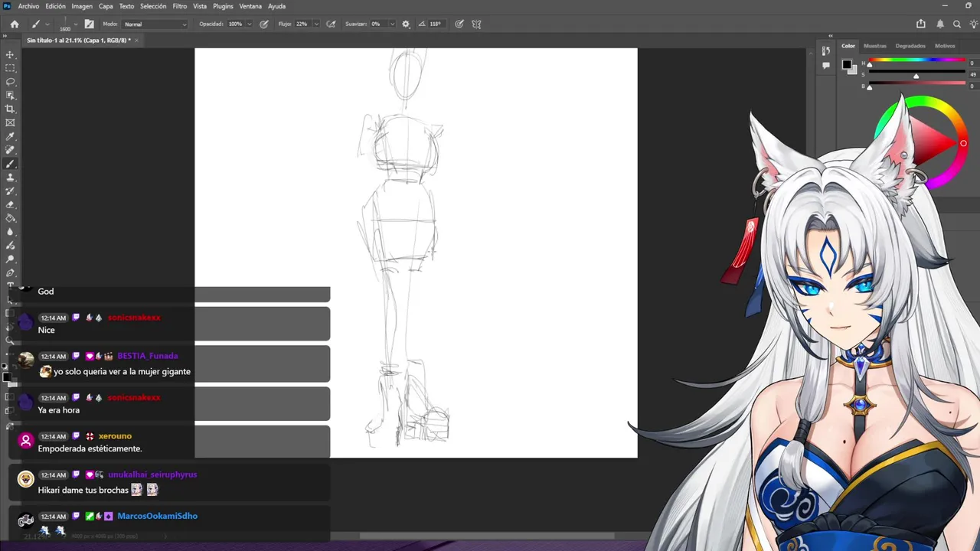Open the Filtro menu
Viewport: 980px width, 551px height.
tap(180, 6)
